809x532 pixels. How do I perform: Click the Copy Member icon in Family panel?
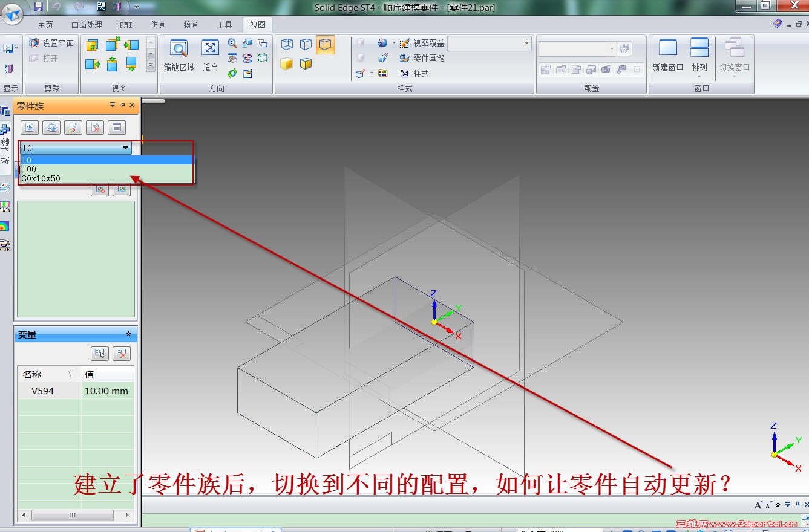pos(51,128)
